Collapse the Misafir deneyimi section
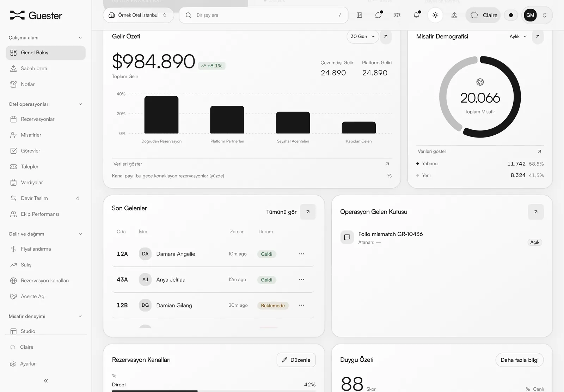Viewport: 564px width, 392px height. pos(45,316)
